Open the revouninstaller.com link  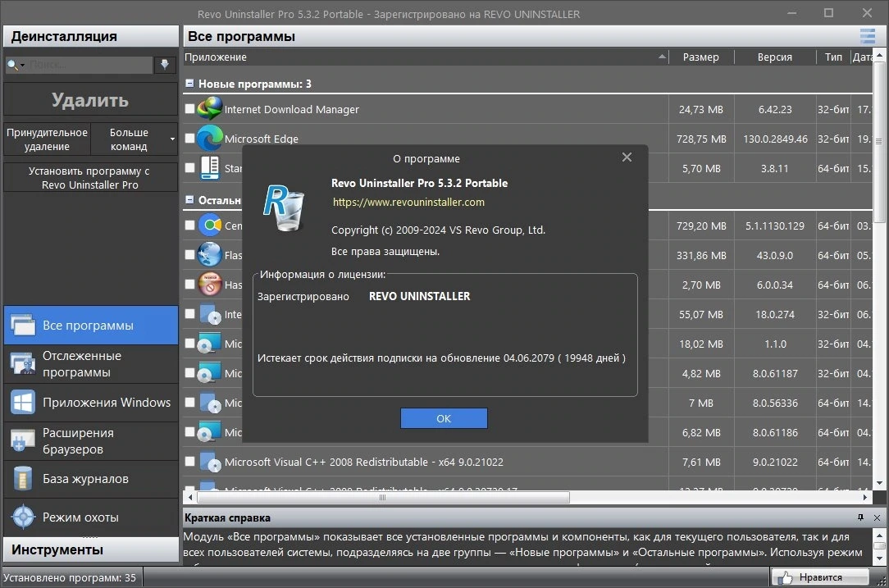point(408,202)
